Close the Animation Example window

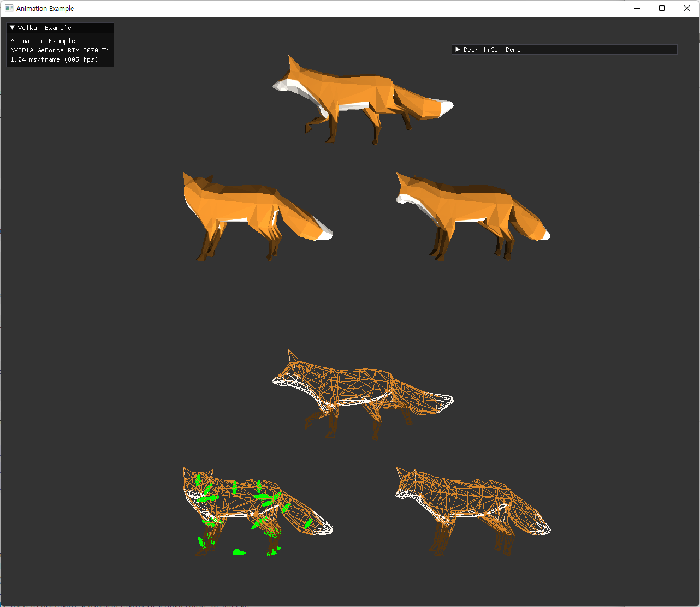point(687,8)
